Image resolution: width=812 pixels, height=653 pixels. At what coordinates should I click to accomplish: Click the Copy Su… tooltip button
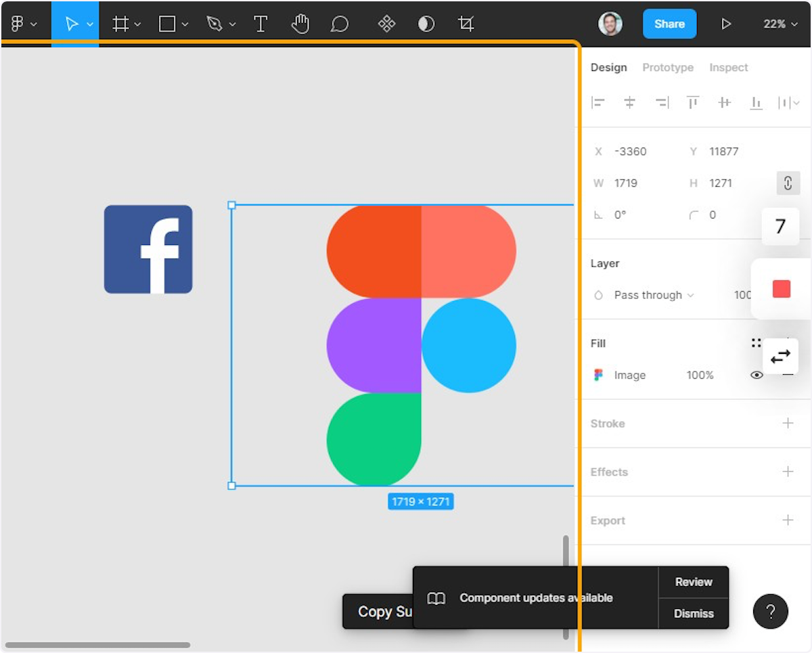click(x=378, y=612)
